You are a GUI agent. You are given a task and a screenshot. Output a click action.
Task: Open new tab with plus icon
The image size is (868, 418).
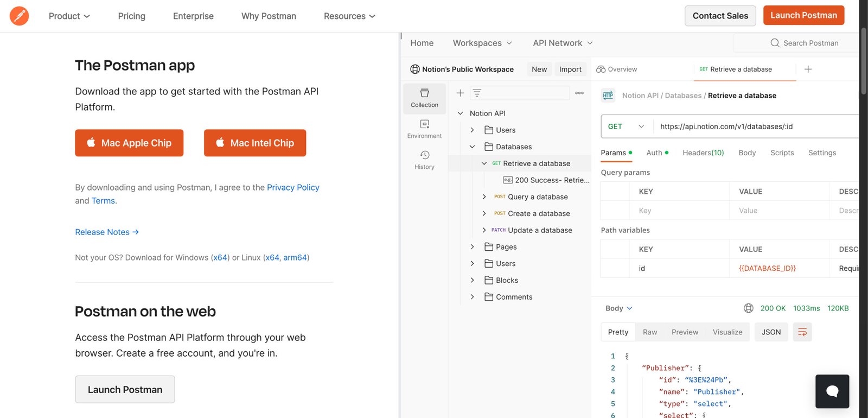tap(808, 69)
